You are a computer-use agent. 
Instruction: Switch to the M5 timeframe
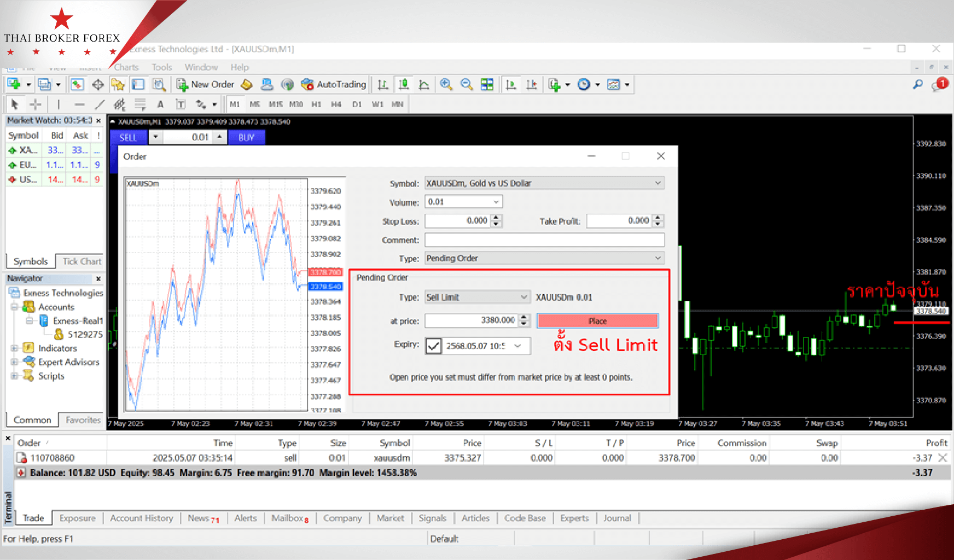[255, 104]
